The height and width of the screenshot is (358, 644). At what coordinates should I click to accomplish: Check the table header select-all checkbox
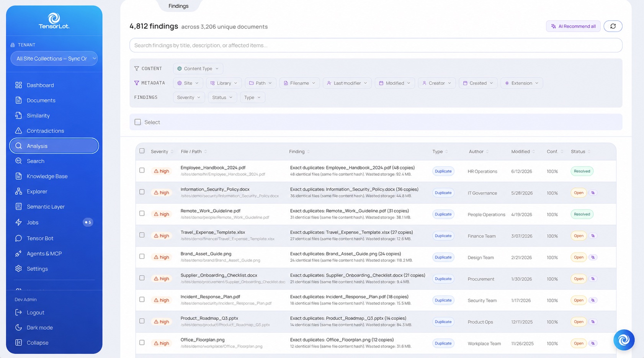142,151
